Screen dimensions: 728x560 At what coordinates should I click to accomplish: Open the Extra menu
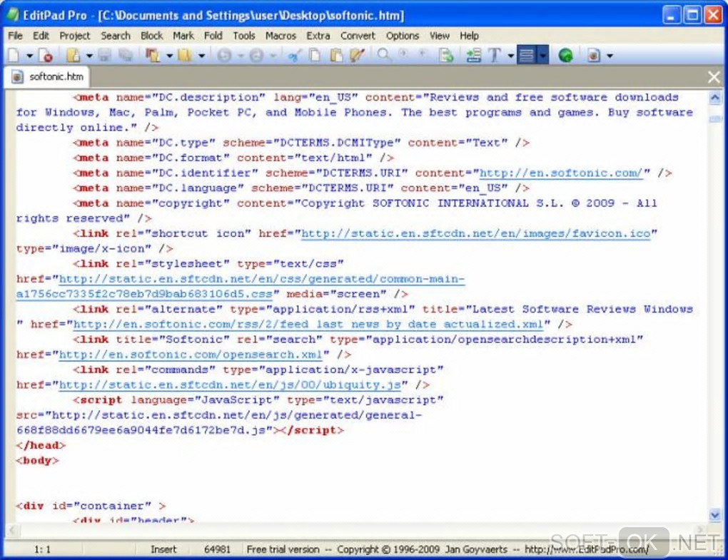318,36
